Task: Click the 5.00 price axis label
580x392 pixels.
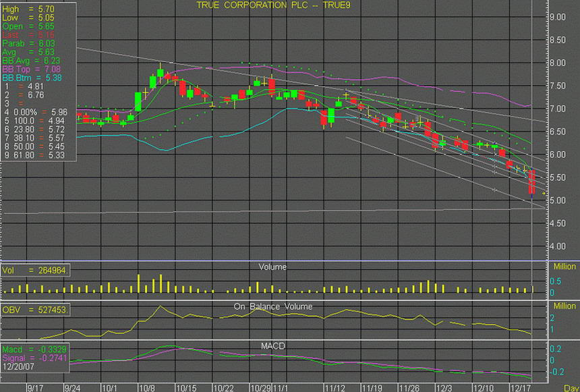Action: 558,200
